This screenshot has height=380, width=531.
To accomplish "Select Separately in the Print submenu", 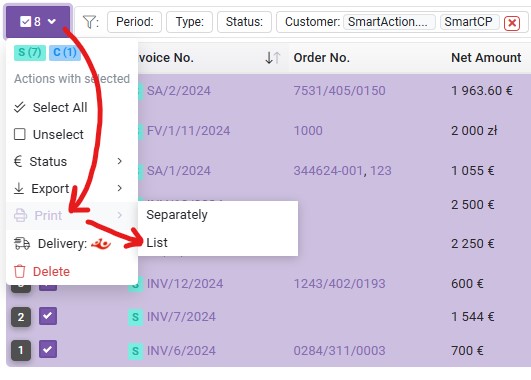I will 218,215.
